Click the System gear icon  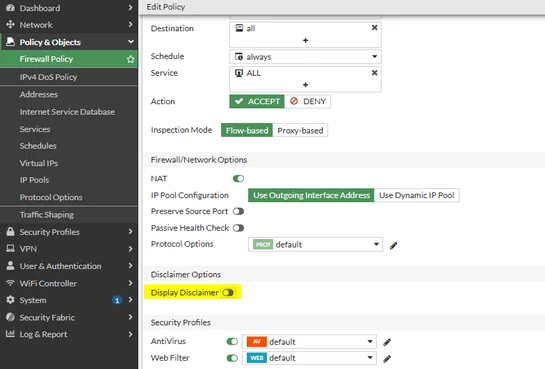[x=10, y=300]
